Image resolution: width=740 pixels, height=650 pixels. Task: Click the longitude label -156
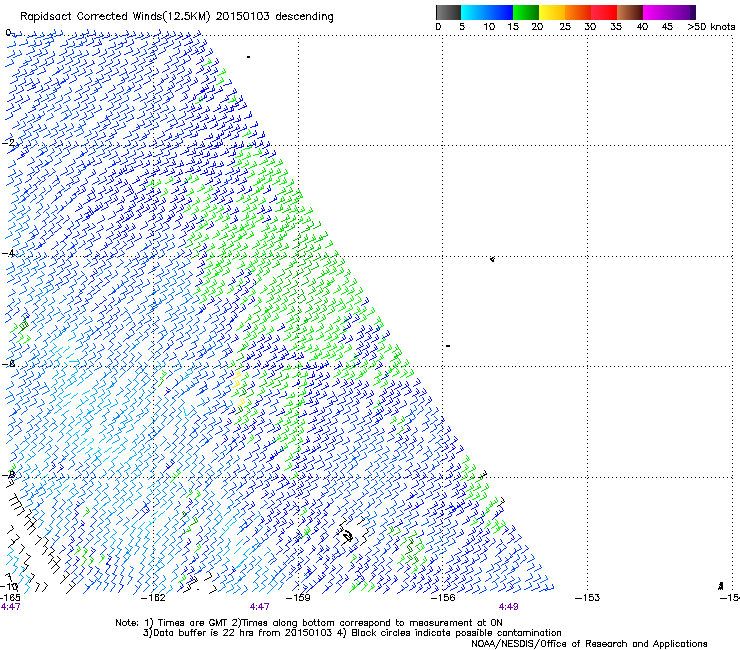click(443, 598)
